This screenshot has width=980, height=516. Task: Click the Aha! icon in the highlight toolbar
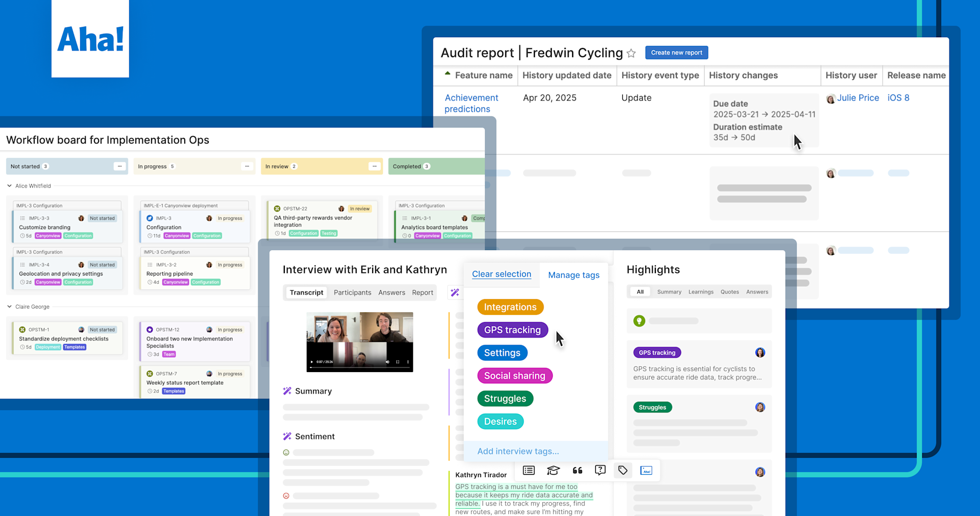click(x=646, y=470)
